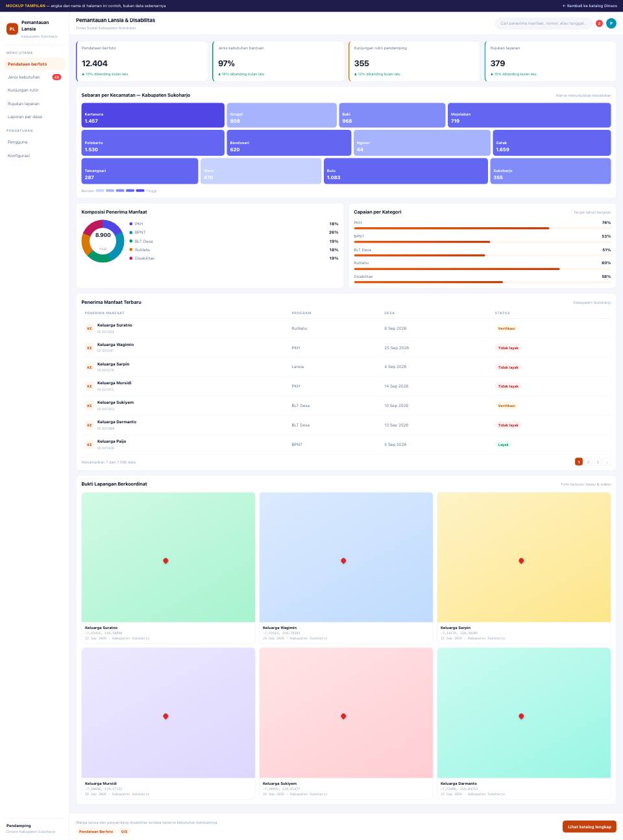Viewport: 623px width, 840px height.
Task: Select the Kartasura treemap tile
Action: 153,115
